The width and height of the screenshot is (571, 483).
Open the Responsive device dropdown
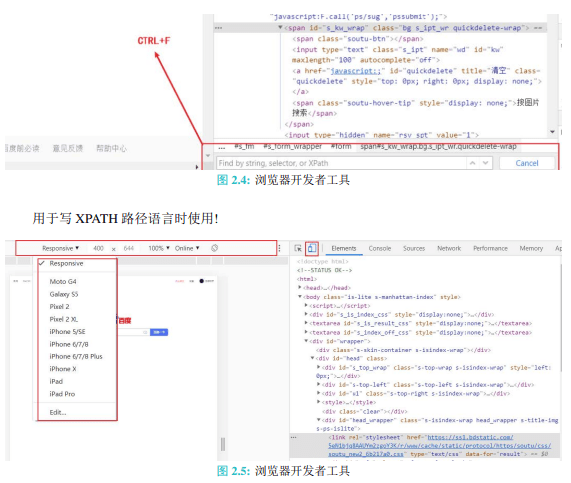(x=60, y=248)
